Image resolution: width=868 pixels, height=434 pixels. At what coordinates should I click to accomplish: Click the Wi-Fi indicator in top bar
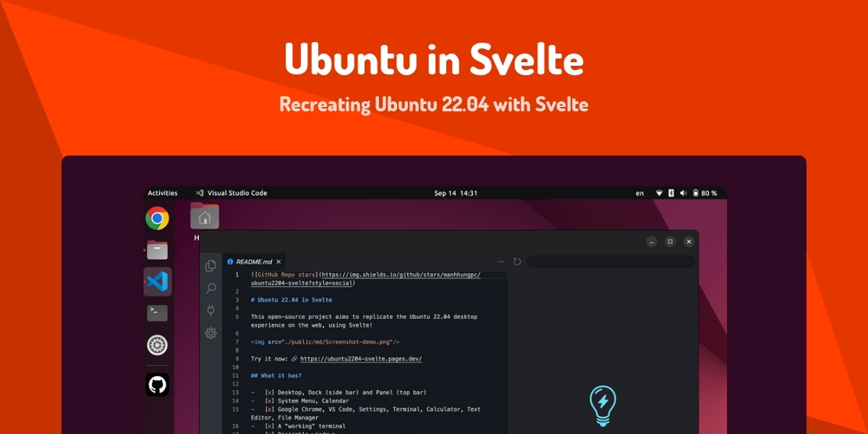pyautogui.click(x=659, y=193)
